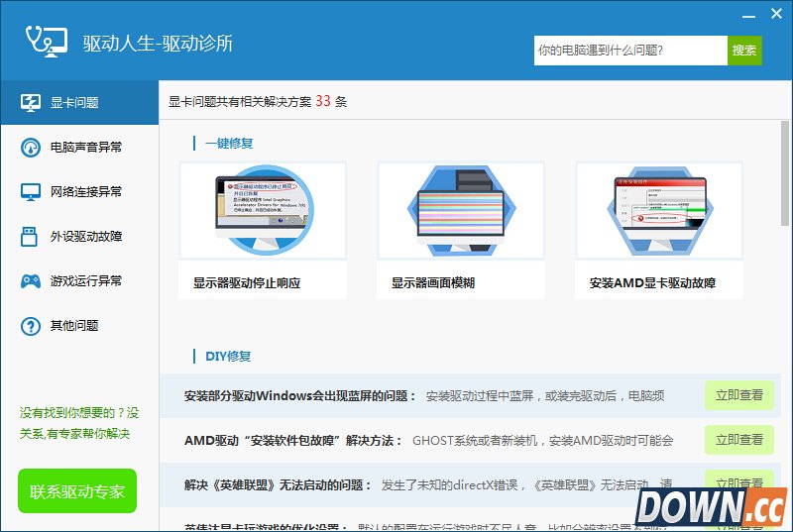The height and width of the screenshot is (532, 793).
Task: Click the 网络连接异常 monitor icon
Action: (x=31, y=192)
